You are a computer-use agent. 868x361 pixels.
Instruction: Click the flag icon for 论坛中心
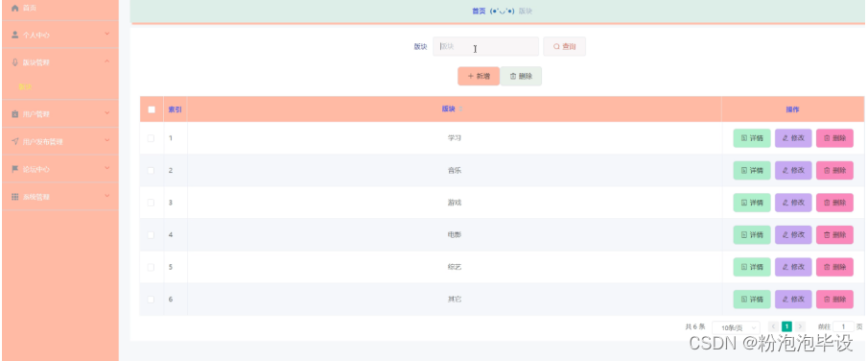(15, 169)
